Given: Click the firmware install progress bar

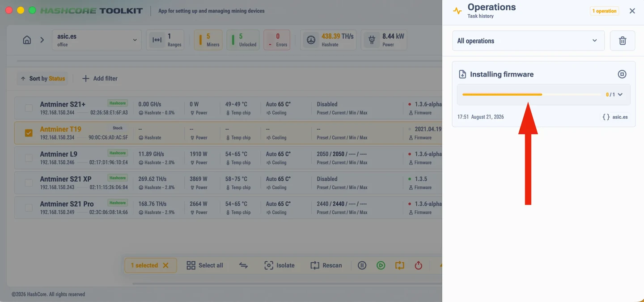Looking at the screenshot, I should (x=532, y=94).
